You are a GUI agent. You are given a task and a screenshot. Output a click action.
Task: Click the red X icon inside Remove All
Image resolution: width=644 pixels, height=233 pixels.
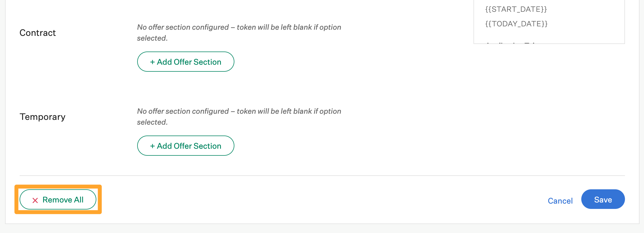35,200
